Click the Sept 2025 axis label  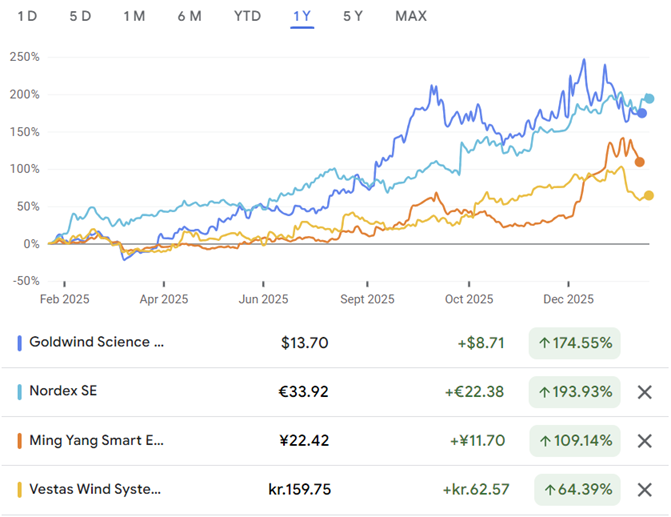click(x=367, y=299)
